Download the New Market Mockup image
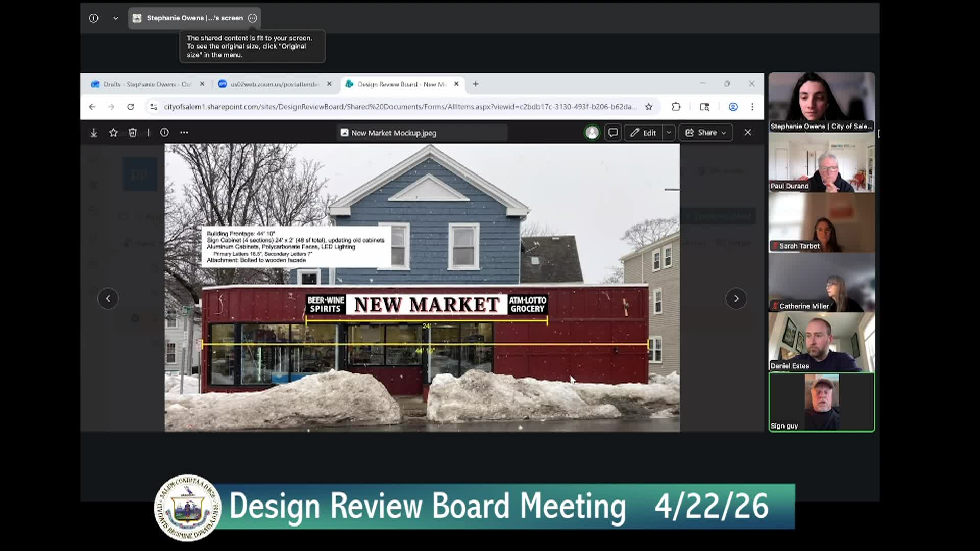The width and height of the screenshot is (980, 551). click(94, 132)
